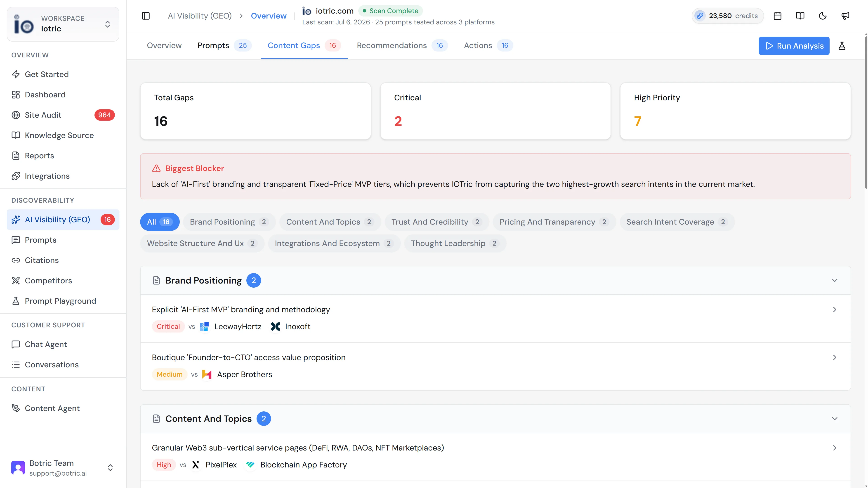The width and height of the screenshot is (868, 488).
Task: Click the Run Analysis button
Action: pyautogui.click(x=794, y=46)
